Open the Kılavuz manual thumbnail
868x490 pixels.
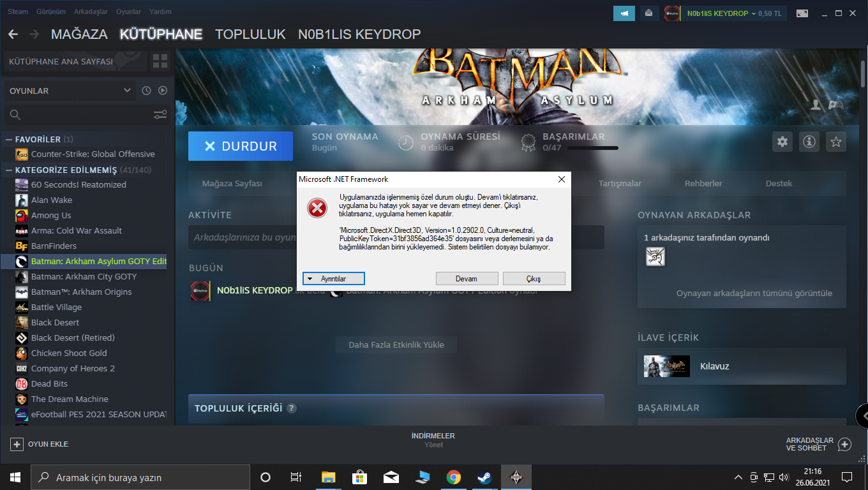click(667, 366)
